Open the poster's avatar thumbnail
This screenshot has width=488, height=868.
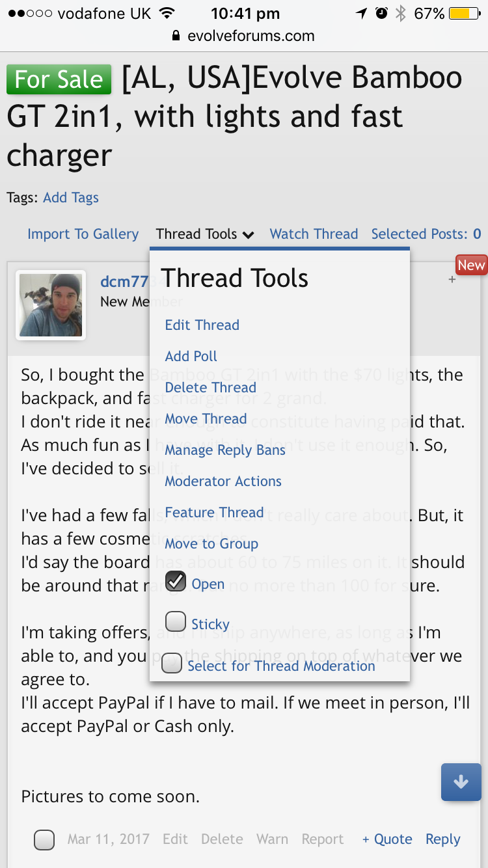click(x=51, y=305)
